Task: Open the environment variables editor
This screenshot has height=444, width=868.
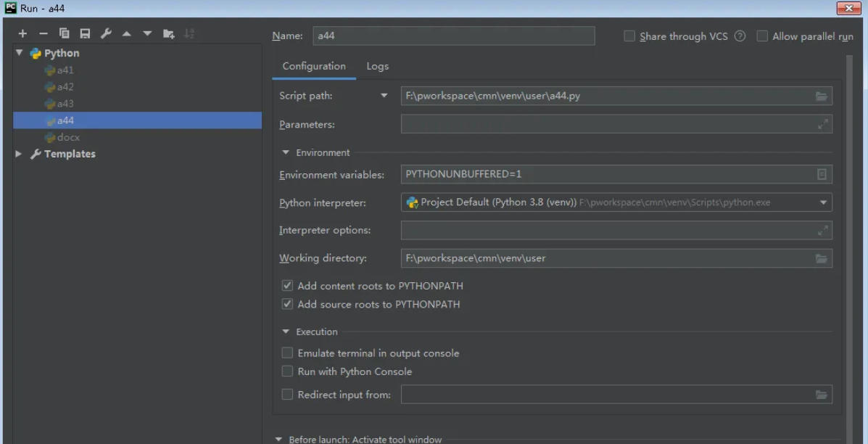Action: (x=823, y=174)
